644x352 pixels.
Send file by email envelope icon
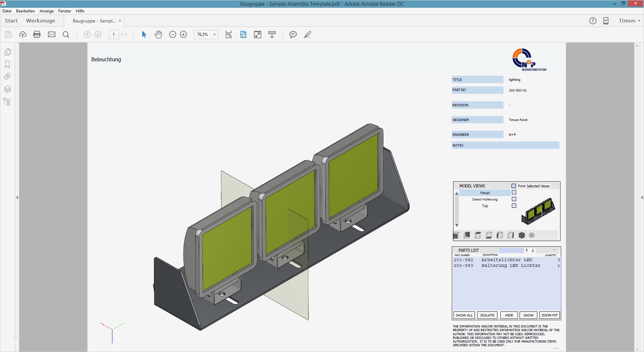point(52,35)
